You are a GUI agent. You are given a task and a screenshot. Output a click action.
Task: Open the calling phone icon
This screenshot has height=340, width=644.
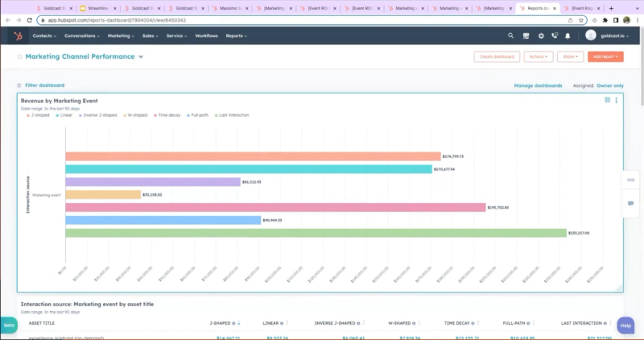(x=554, y=35)
